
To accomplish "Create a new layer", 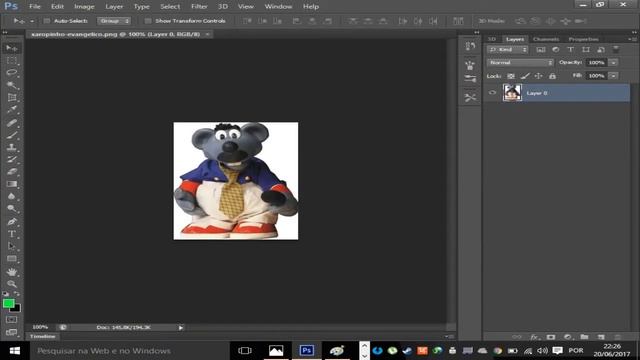I will pyautogui.click(x=601, y=337).
